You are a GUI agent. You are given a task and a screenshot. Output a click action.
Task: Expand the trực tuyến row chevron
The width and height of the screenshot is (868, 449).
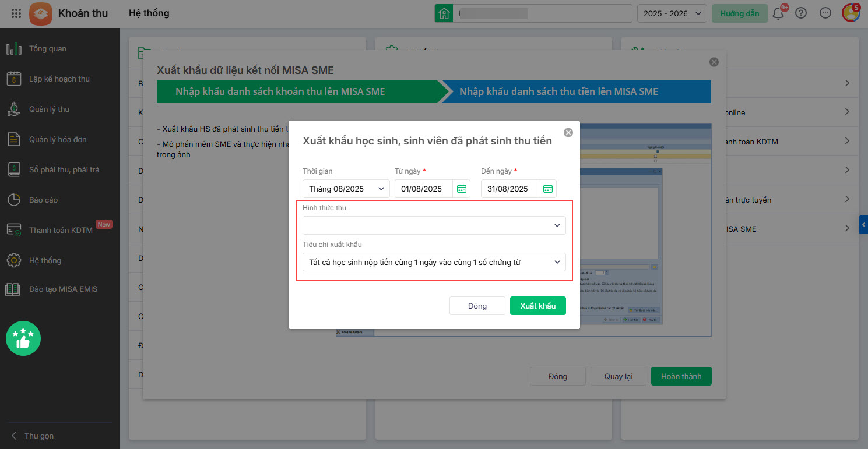coord(847,200)
